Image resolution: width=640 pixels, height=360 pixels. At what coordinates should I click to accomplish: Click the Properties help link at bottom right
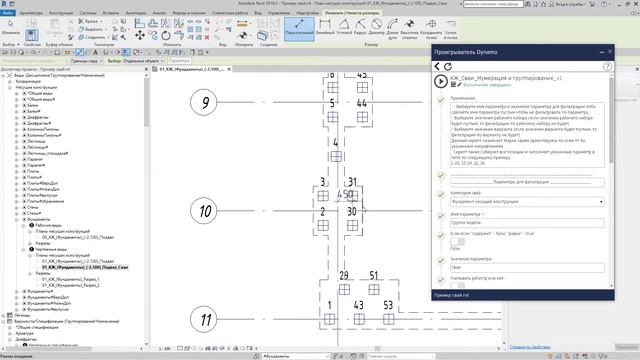tap(530, 347)
